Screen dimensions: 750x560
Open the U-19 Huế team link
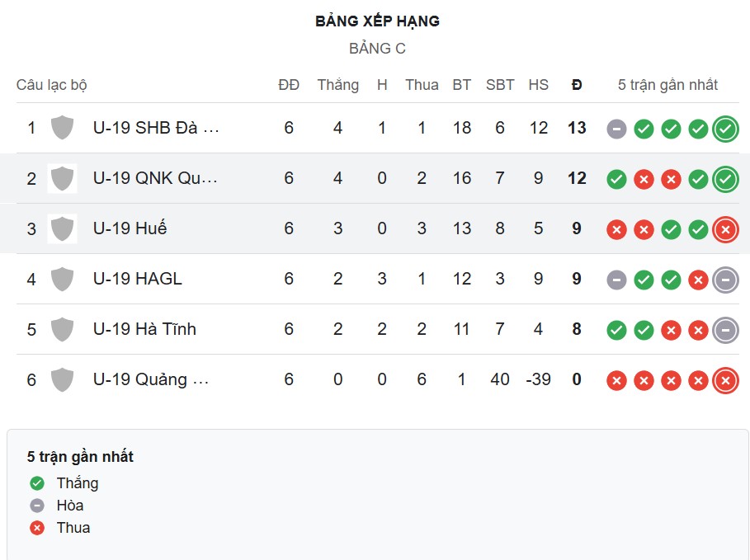point(130,228)
